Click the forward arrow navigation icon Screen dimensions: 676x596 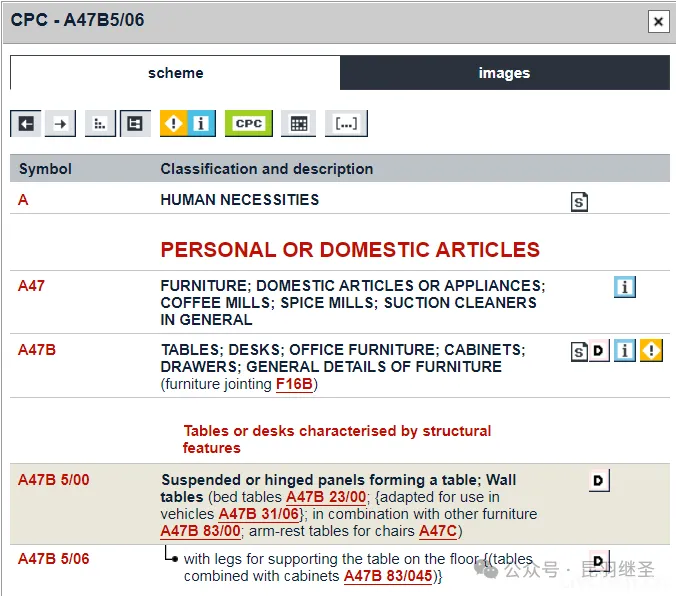click(x=61, y=123)
